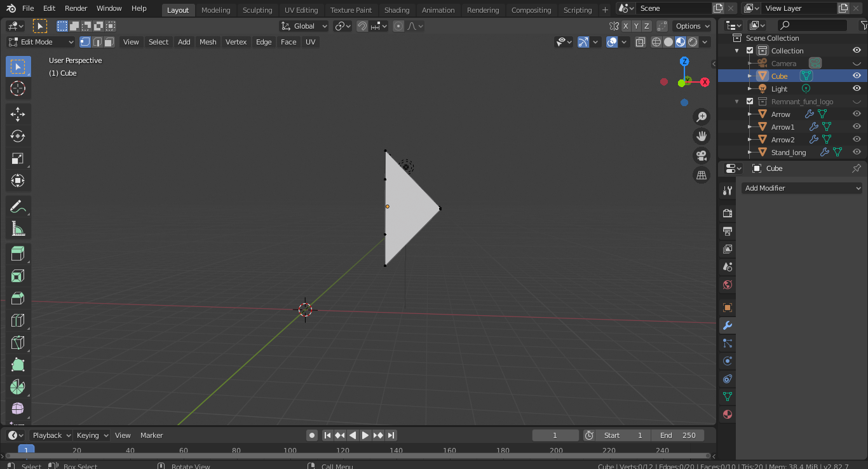Toggle Remnant_fund_logo collection checkbox
The height and width of the screenshot is (469, 868).
pyautogui.click(x=750, y=102)
